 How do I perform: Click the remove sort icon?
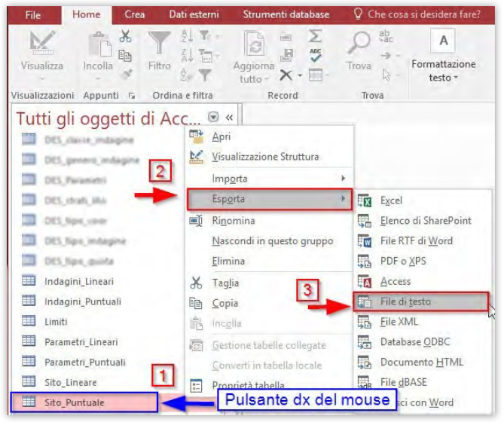click(186, 75)
